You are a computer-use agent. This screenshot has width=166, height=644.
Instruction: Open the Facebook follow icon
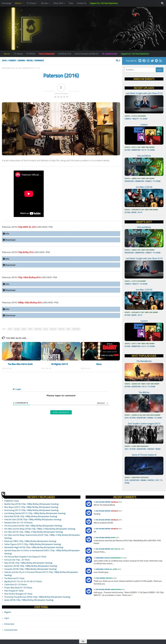144,61
